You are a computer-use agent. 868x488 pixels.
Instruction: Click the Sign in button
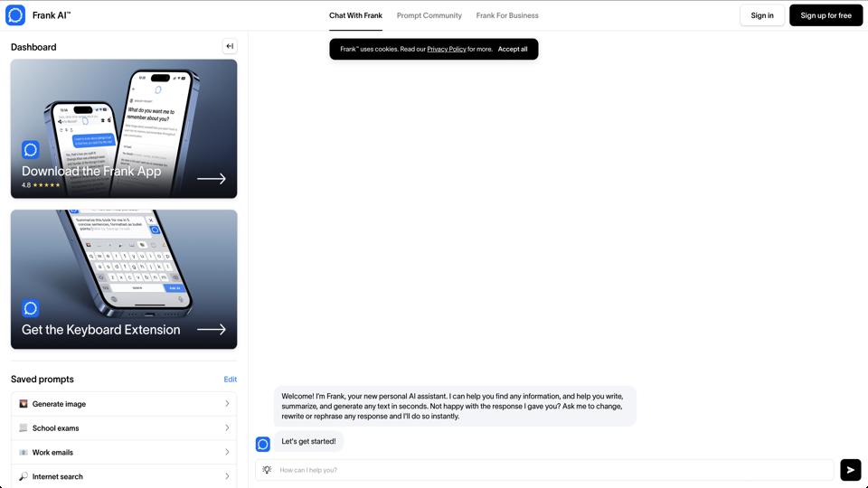click(761, 15)
